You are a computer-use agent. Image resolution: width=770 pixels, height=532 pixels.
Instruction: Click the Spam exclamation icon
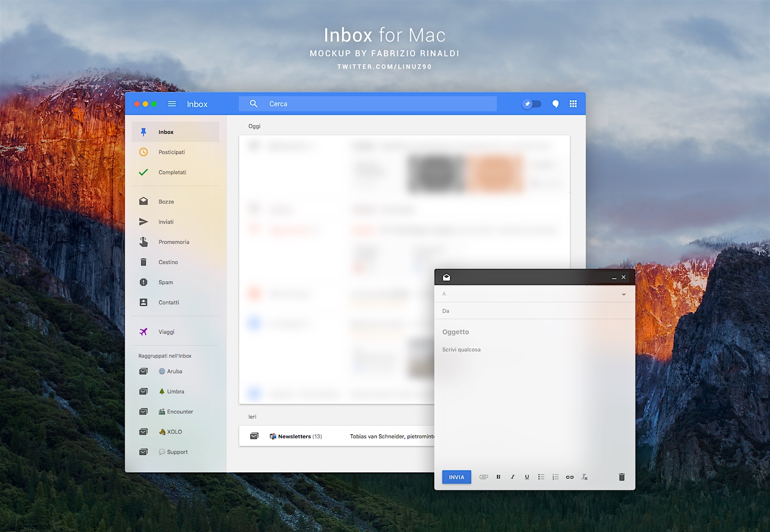(144, 282)
